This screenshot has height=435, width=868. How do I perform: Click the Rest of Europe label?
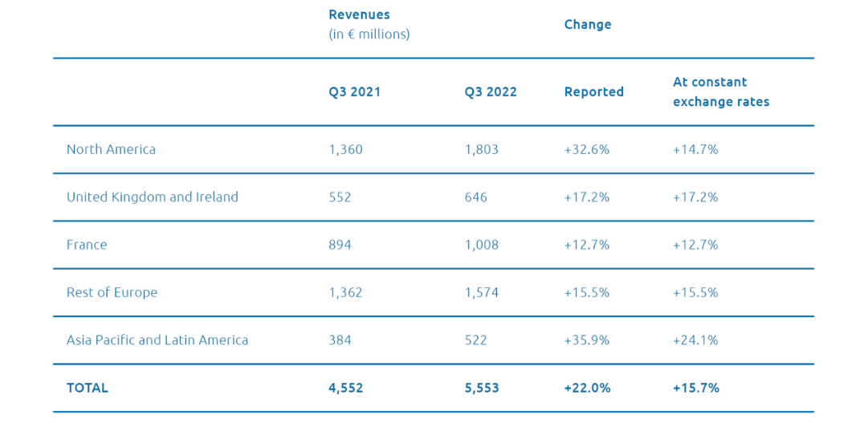point(112,292)
